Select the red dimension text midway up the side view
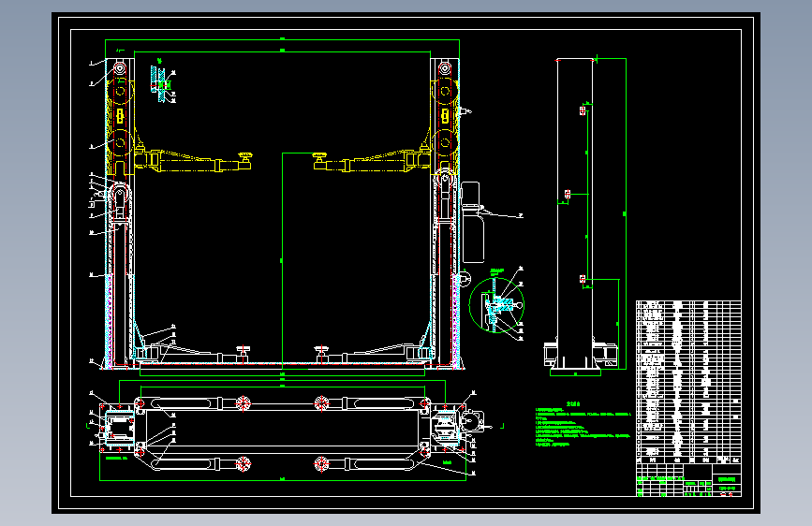 [568, 194]
